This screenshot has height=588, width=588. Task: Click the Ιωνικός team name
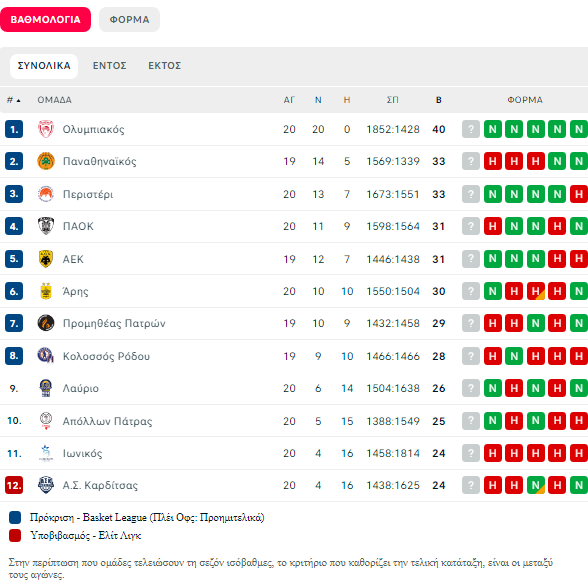click(x=82, y=453)
